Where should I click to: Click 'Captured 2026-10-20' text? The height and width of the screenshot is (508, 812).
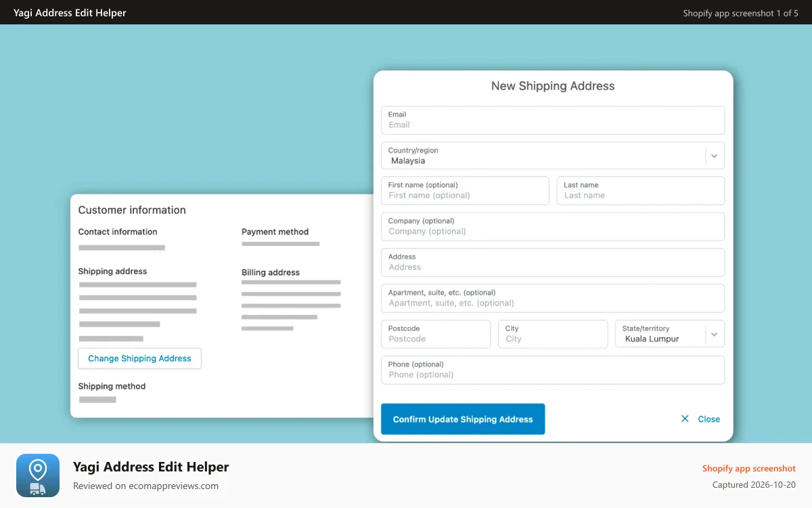[x=754, y=485]
